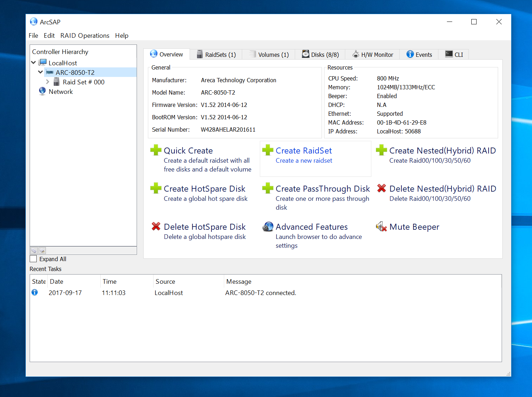Open the Disks (8/8) tab
532x397 pixels.
[x=320, y=55]
